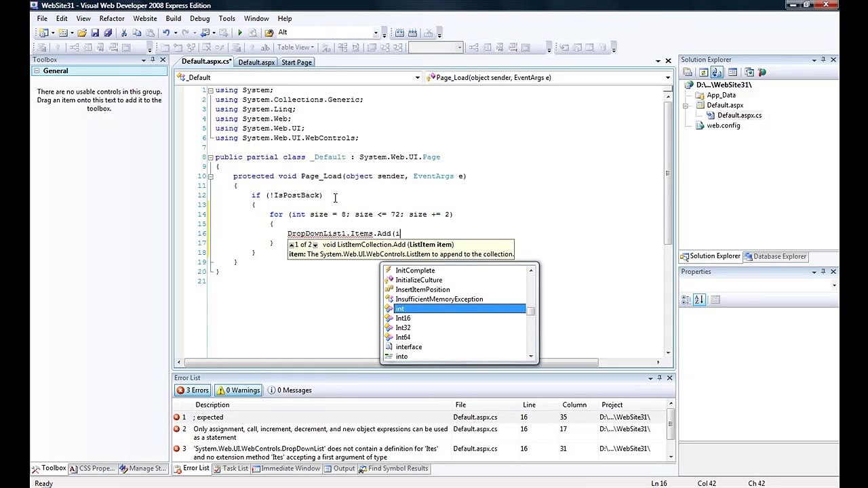
Task: Open the CSS Properties tab
Action: point(93,468)
